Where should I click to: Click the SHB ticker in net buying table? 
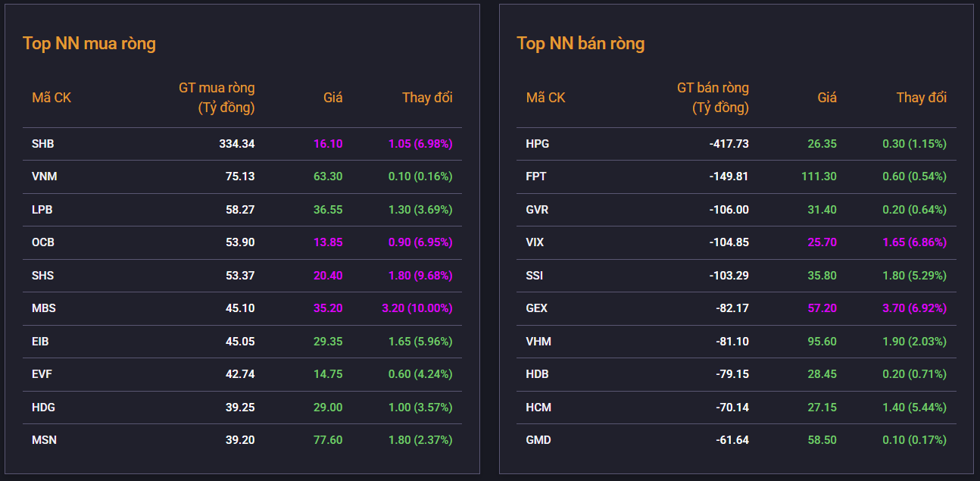[x=43, y=143]
